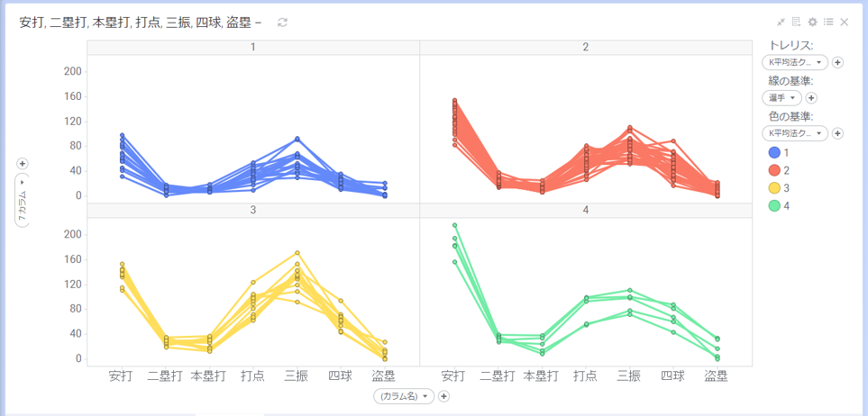Click plus icon above 7カラム axis selector
This screenshot has height=416, width=868.
pyautogui.click(x=23, y=163)
